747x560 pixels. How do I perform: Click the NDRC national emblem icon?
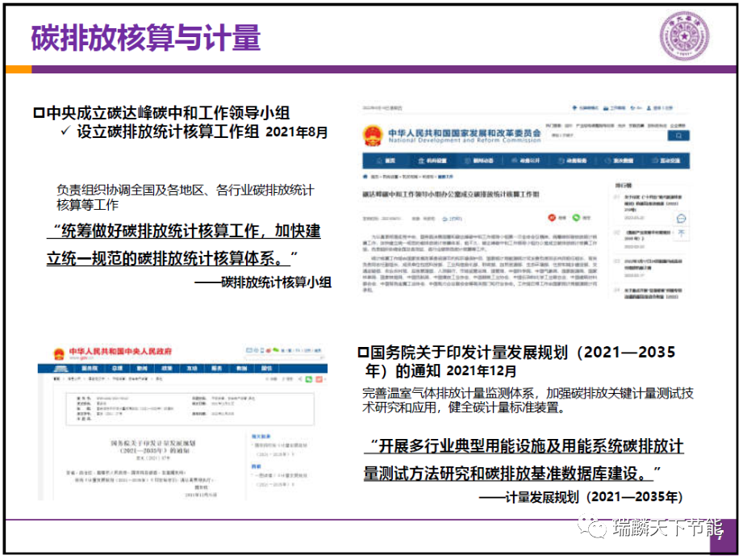coord(373,136)
